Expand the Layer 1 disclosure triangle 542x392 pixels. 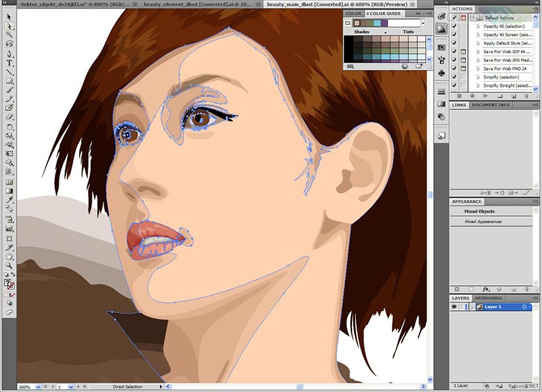point(470,307)
